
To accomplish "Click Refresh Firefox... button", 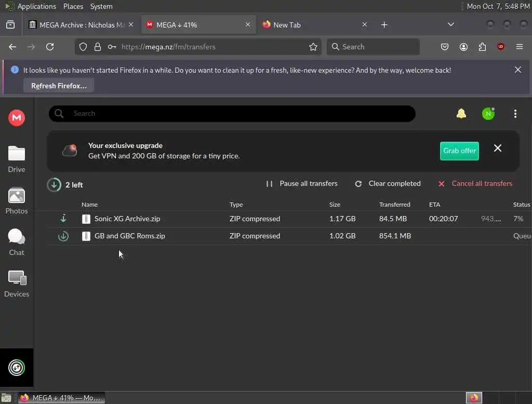I will (x=59, y=86).
